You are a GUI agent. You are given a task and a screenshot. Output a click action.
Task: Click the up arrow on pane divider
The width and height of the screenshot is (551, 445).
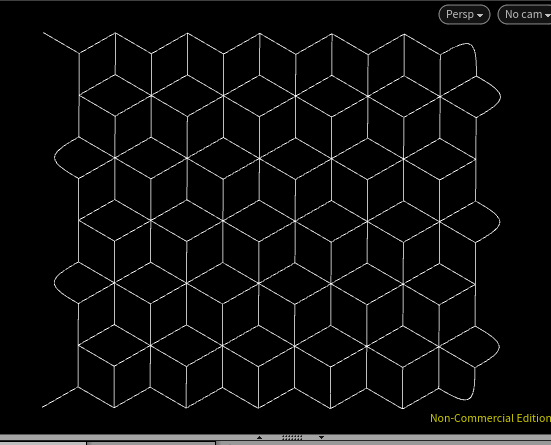(259, 438)
